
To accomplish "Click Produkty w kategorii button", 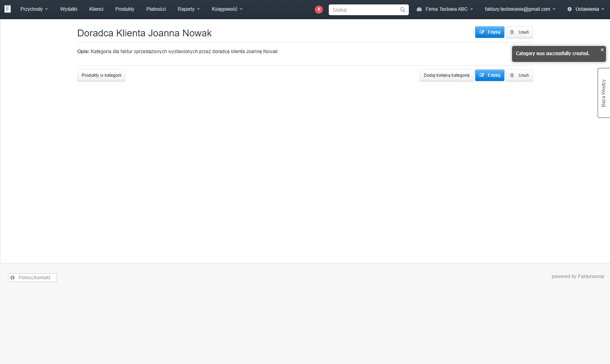I will point(101,75).
